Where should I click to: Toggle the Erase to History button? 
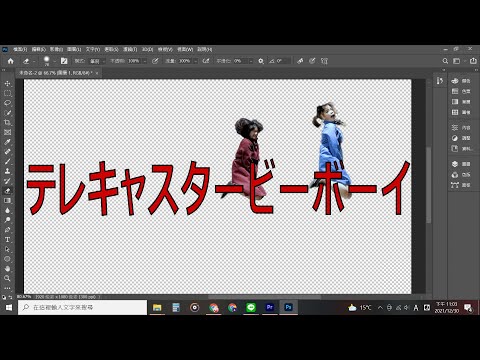coord(300,61)
